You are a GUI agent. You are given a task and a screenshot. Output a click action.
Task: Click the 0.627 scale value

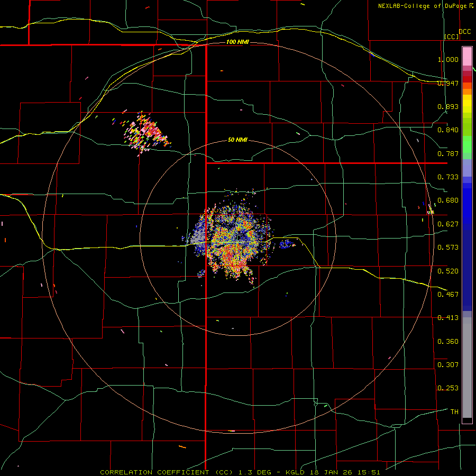pyautogui.click(x=448, y=224)
